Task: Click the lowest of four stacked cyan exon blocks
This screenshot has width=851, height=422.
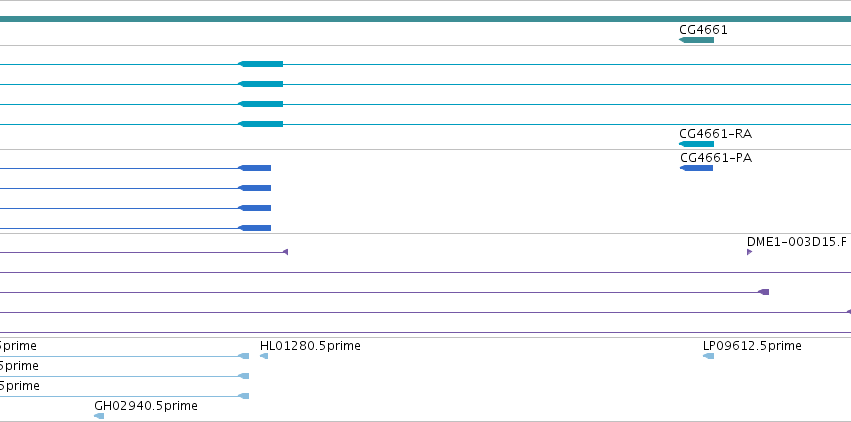Action: point(261,124)
